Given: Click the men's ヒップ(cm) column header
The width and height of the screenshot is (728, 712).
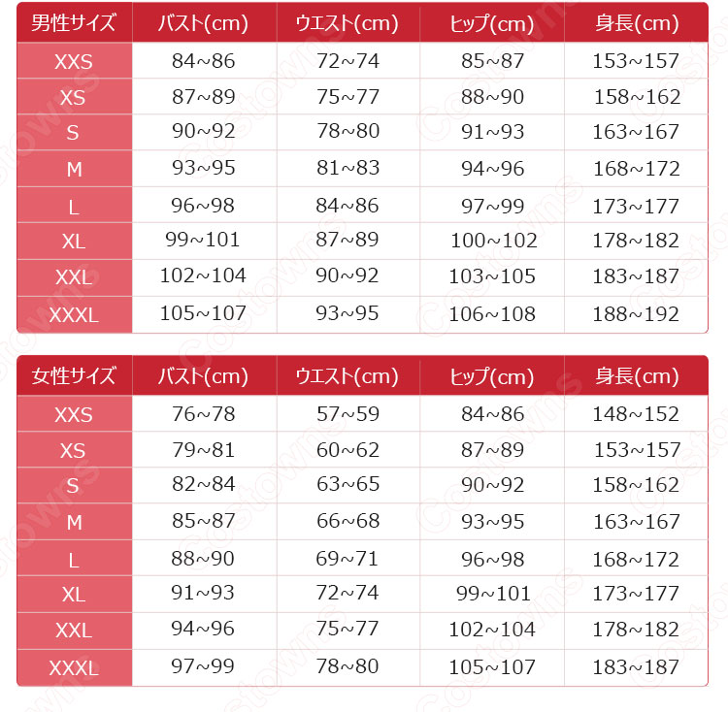Looking at the screenshot, I should [x=492, y=23].
